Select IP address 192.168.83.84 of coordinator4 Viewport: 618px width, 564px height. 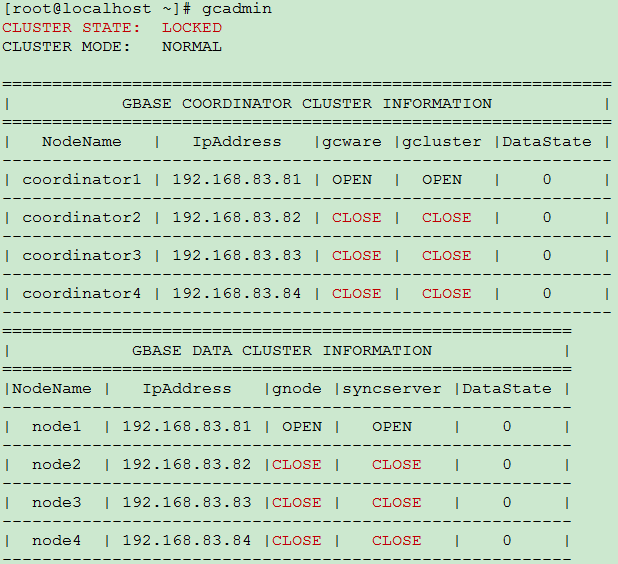[237, 294]
